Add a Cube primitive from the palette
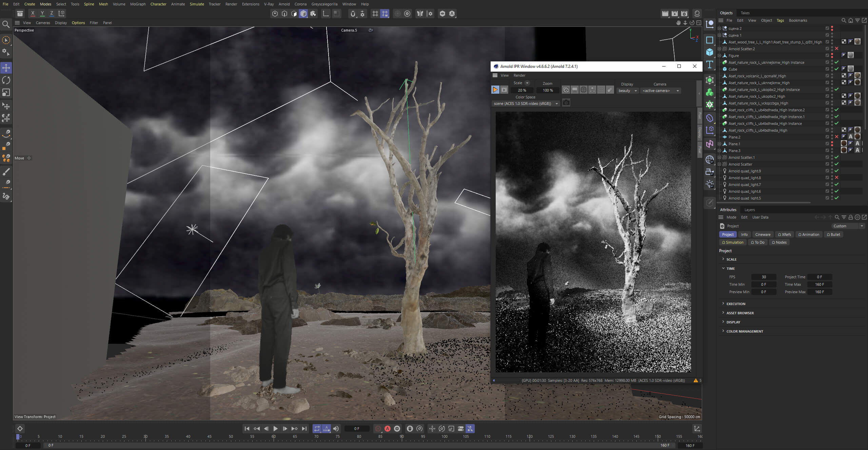This screenshot has height=450, width=868. point(710,52)
